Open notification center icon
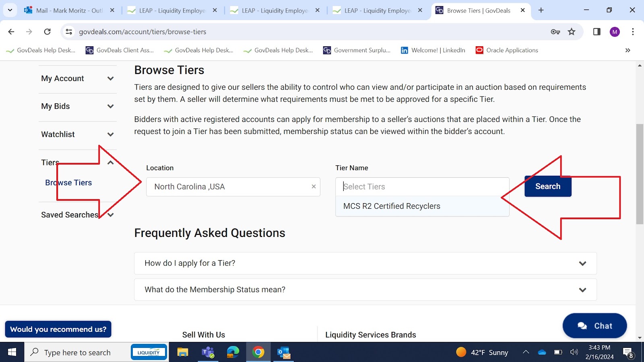Screen dimensions: 644x362 (628, 353)
